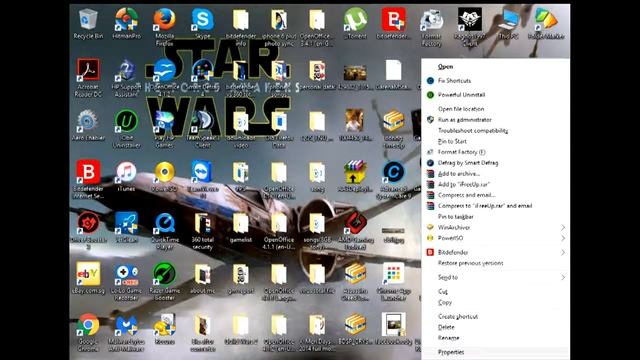Select the iFreeUp blue rocket shortcut icon
This screenshot has height=360, width=640.
[126, 223]
